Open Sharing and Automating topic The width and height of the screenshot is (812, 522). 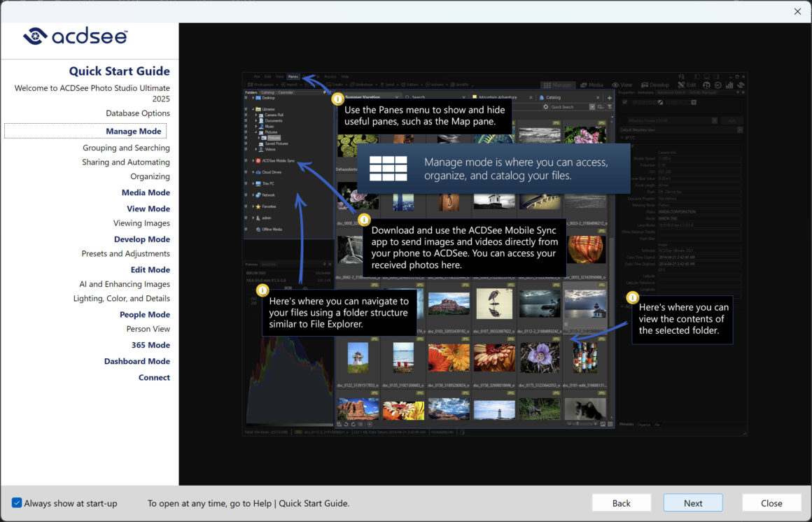point(126,162)
